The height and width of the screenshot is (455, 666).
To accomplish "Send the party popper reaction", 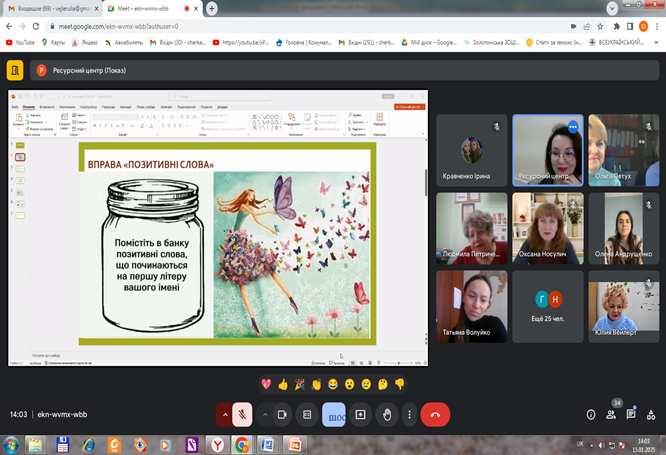I will coord(299,384).
